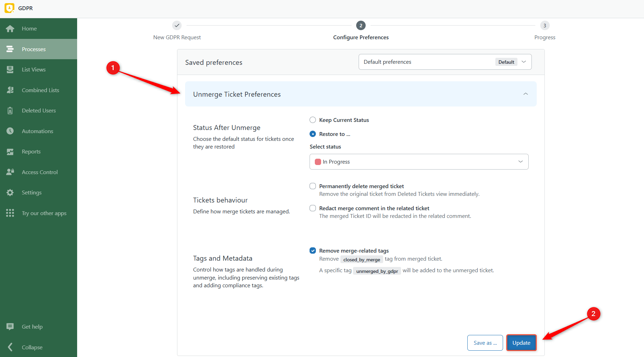Image resolution: width=644 pixels, height=357 pixels.
Task: Open Try our other apps menu item
Action: click(44, 213)
